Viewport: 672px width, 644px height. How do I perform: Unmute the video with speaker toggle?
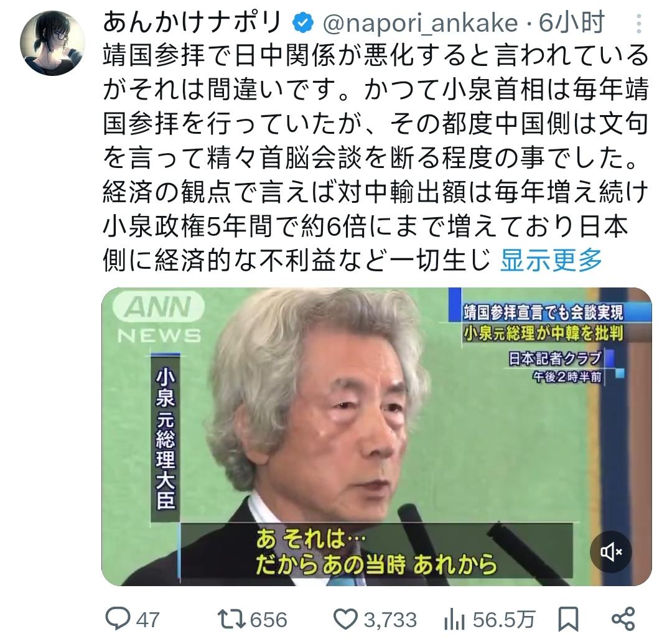point(611,552)
